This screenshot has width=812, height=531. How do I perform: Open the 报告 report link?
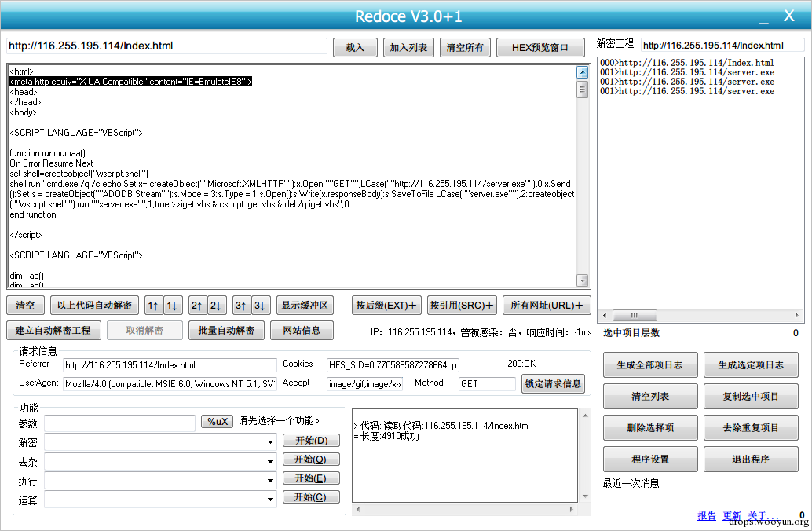(x=706, y=516)
